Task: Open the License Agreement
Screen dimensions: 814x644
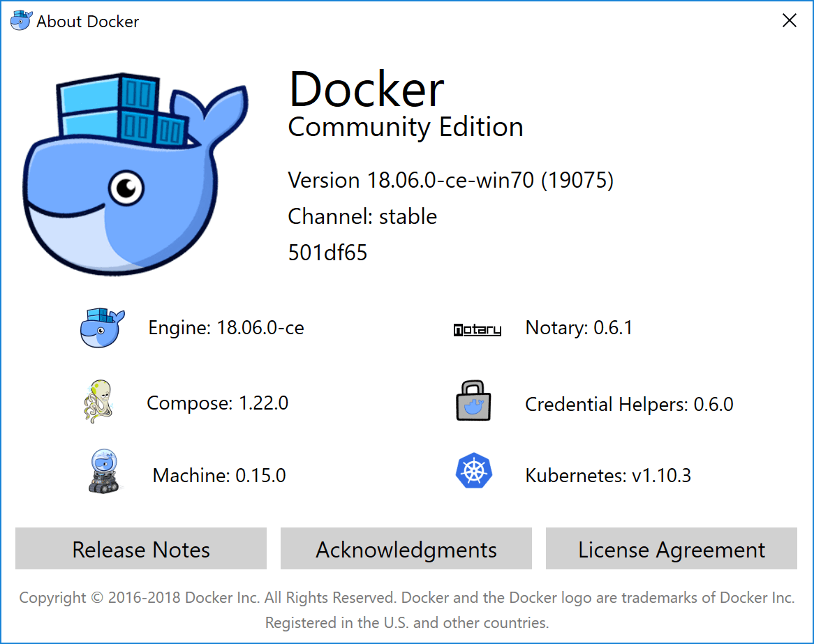Action: (671, 549)
